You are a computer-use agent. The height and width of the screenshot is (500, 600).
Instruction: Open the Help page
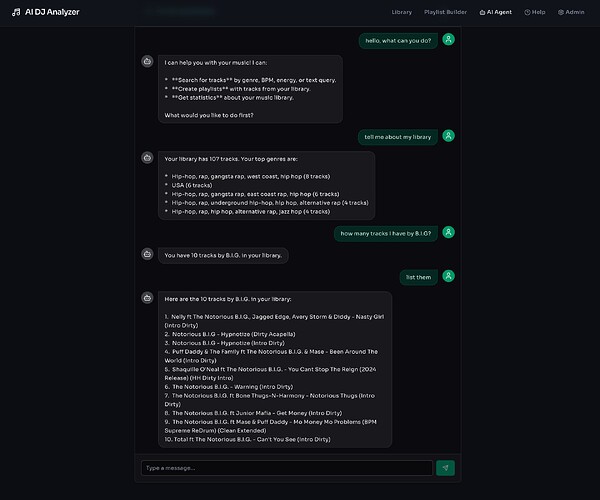pos(536,12)
